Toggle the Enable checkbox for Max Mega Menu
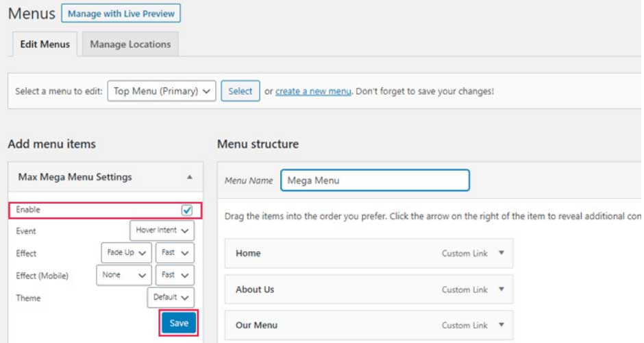This screenshot has height=343, width=644. 187,210
